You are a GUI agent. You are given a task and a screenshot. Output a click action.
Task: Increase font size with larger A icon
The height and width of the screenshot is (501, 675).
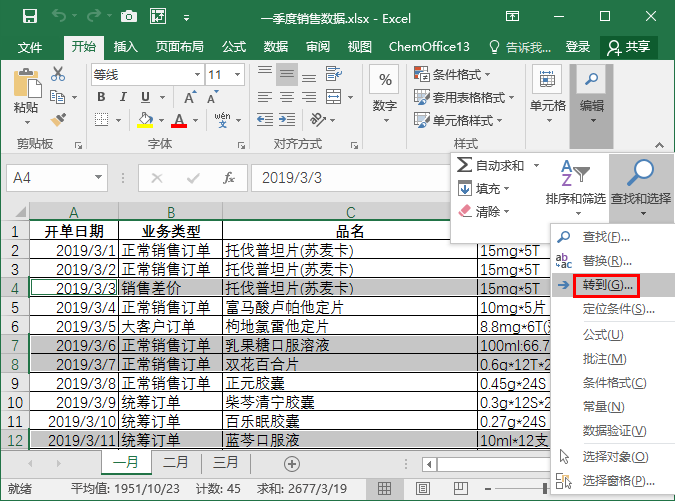coord(189,97)
